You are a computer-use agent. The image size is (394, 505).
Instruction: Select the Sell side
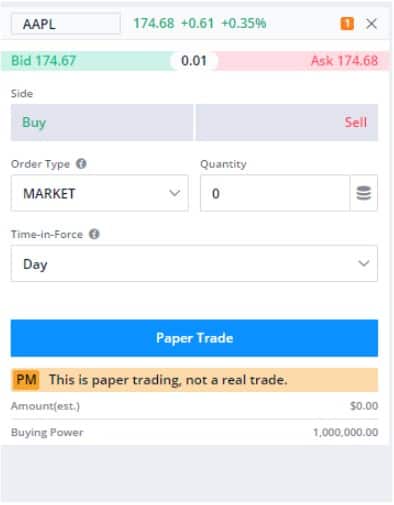[x=287, y=122]
